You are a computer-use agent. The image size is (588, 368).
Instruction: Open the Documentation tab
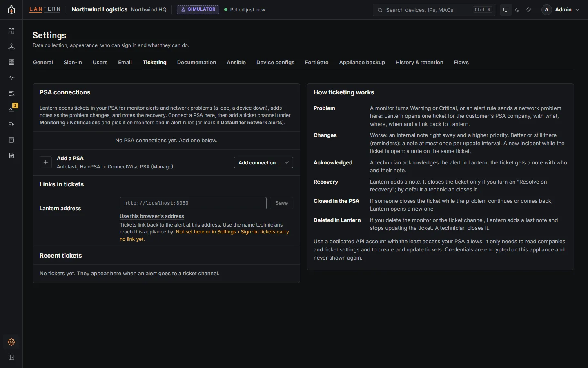(x=196, y=62)
